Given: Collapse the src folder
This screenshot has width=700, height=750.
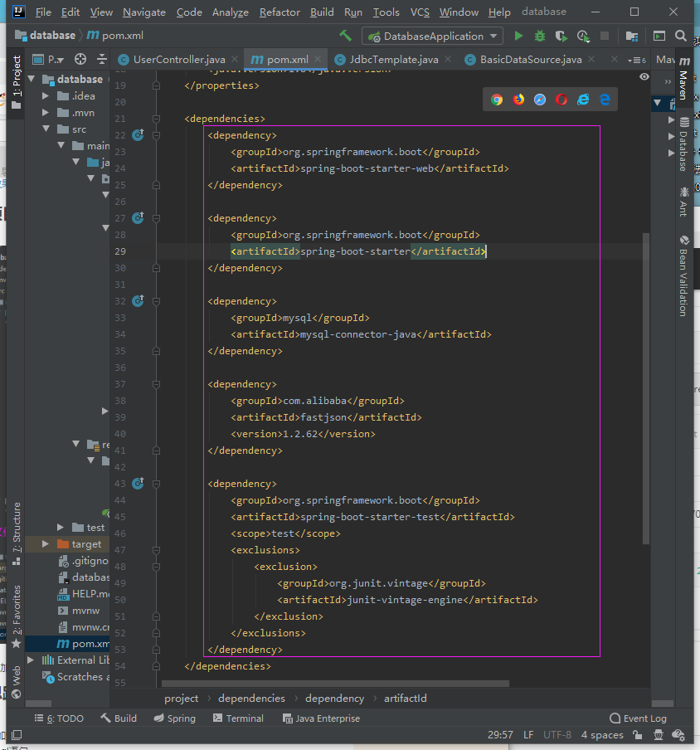Looking at the screenshot, I should pyautogui.click(x=46, y=129).
